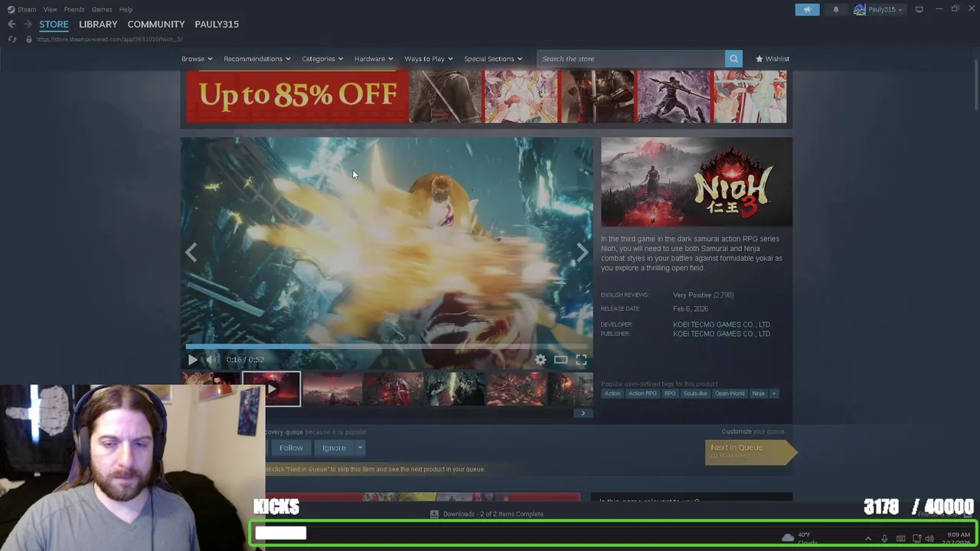Expand the Ways to Play menu
Image resolution: width=980 pixels, height=551 pixels.
[429, 59]
